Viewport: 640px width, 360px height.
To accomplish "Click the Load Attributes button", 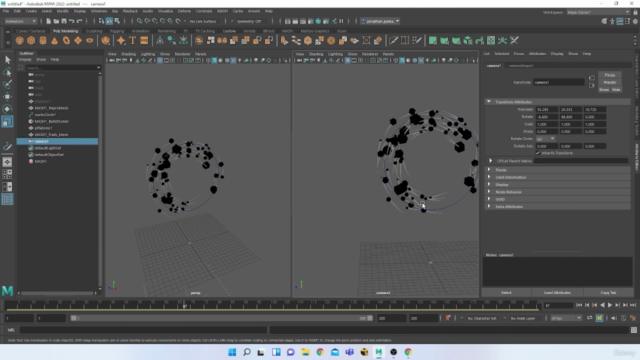I will pos(557,293).
